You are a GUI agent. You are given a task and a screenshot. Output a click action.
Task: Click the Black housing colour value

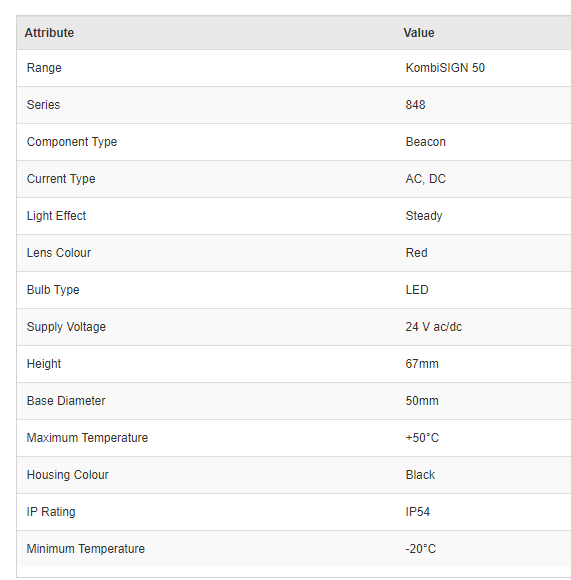tap(420, 475)
